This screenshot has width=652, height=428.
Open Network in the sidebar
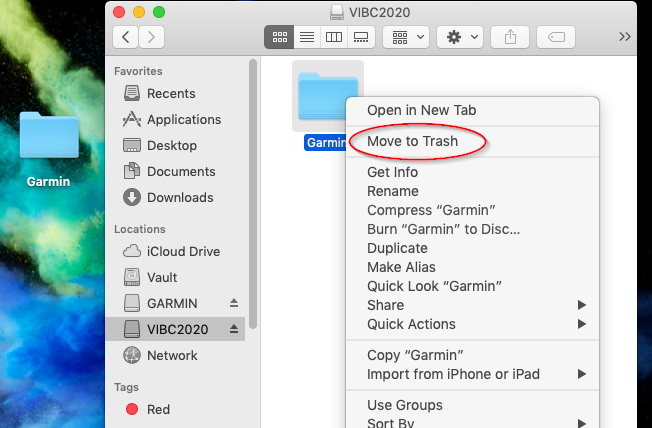(177, 356)
